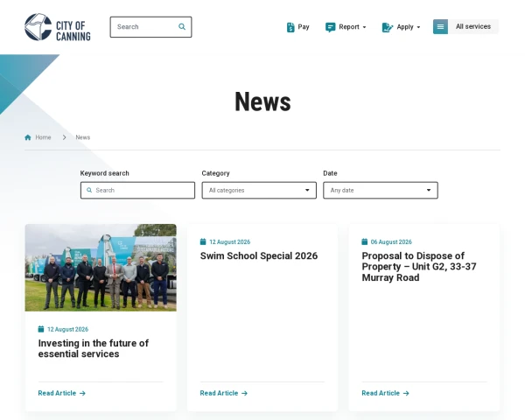Read Article for Investing in the future
Screen dimensions: 525x420
point(62,393)
